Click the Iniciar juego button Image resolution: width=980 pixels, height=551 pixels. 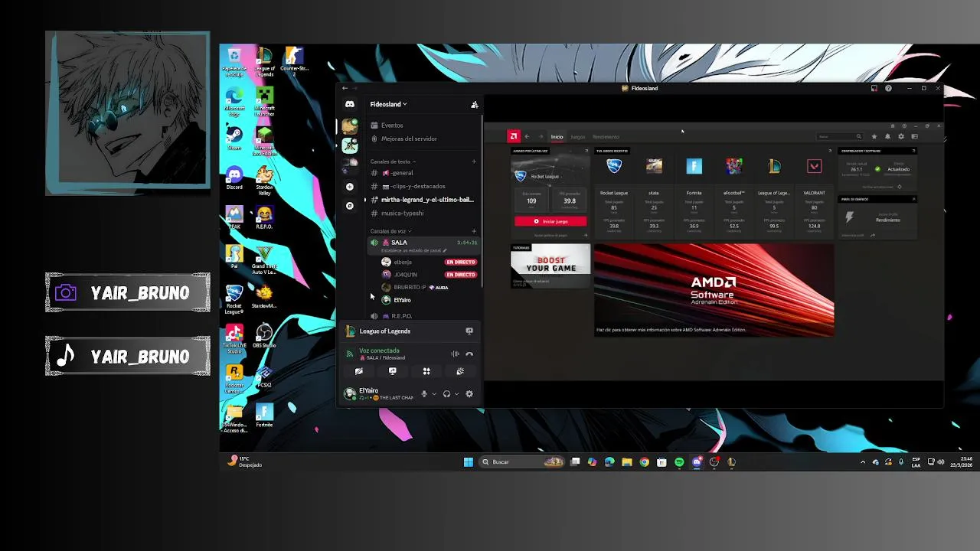point(550,221)
